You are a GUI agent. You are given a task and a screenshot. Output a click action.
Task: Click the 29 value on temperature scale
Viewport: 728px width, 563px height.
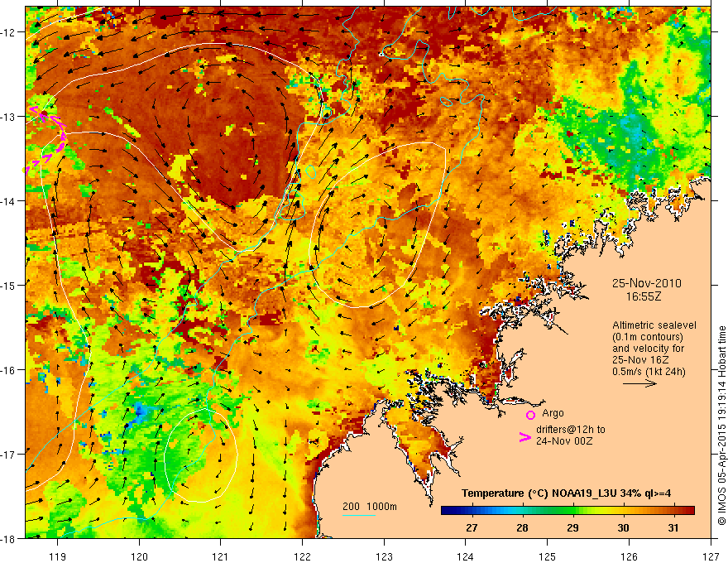tap(572, 527)
